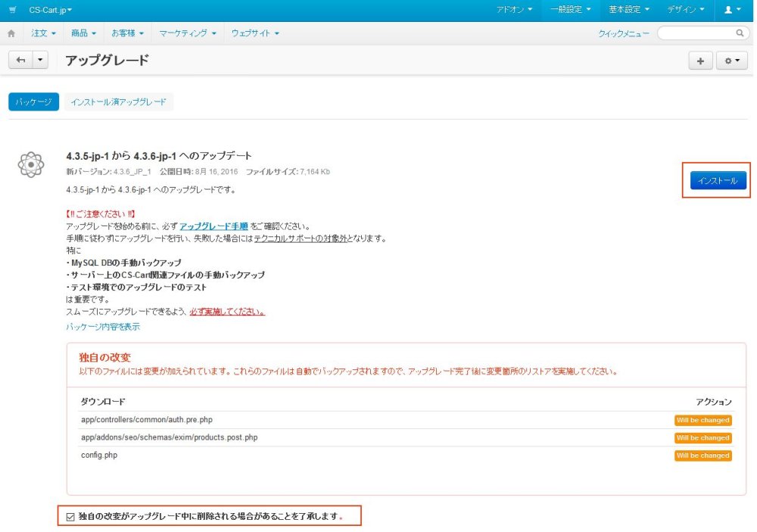Click the クイックメニュー link
This screenshot has height=532, width=757.
click(623, 34)
